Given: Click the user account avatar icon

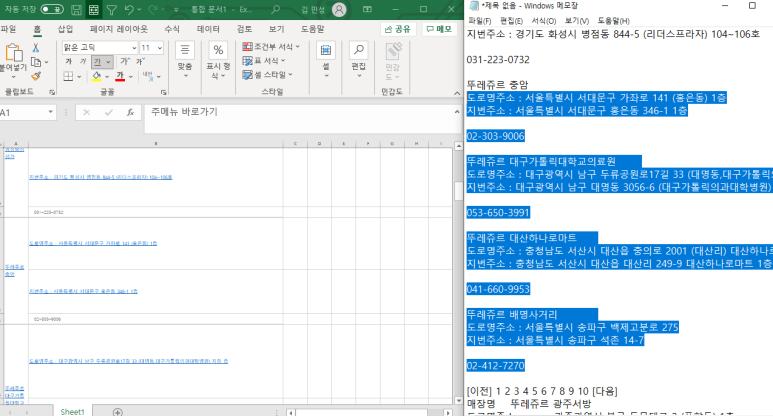Looking at the screenshot, I should [x=339, y=9].
